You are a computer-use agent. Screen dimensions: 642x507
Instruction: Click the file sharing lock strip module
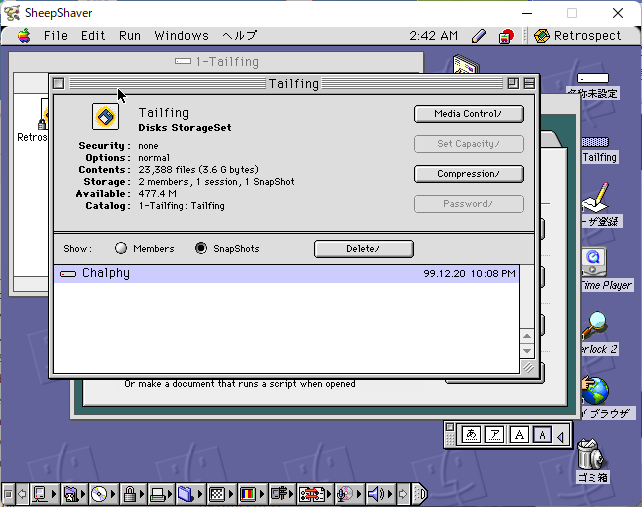click(129, 493)
